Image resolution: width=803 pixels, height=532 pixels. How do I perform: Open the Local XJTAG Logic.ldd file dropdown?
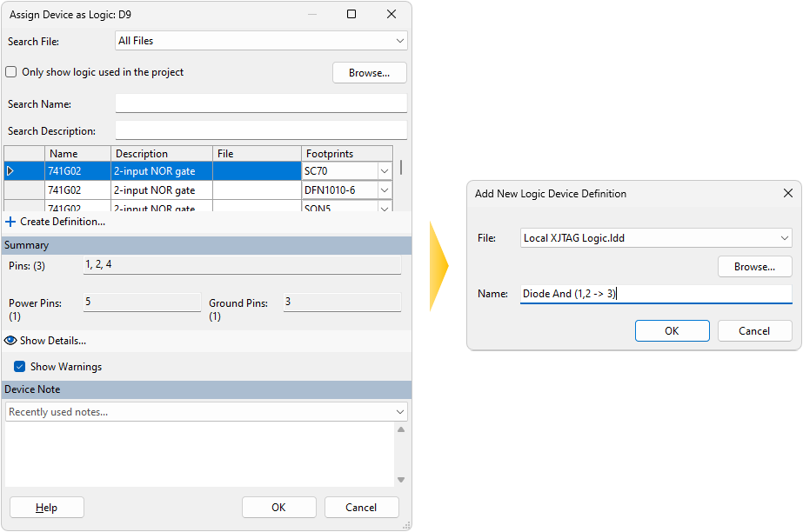coord(784,238)
